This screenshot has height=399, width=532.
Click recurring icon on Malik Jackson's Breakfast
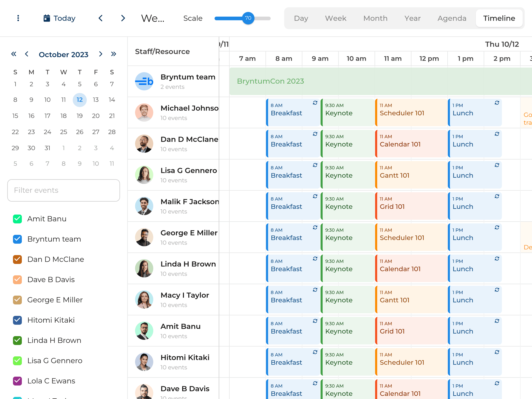[x=315, y=196]
